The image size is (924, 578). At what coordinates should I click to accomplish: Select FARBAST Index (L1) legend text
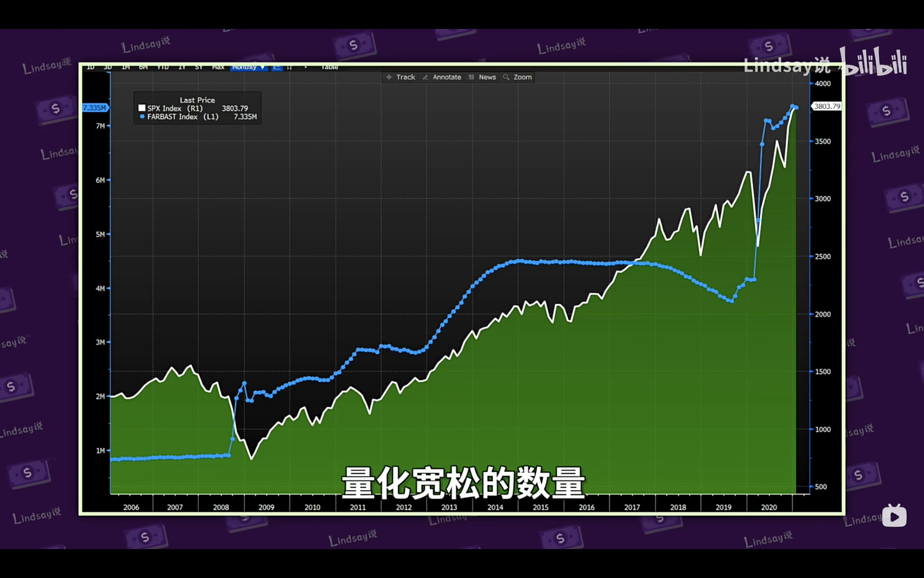coord(183,117)
